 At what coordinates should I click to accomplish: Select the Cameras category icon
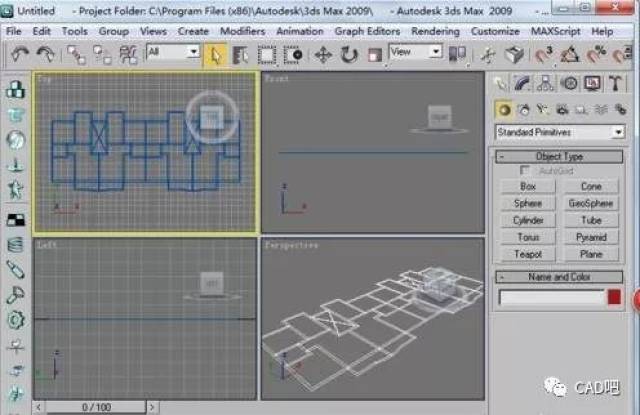[562, 110]
